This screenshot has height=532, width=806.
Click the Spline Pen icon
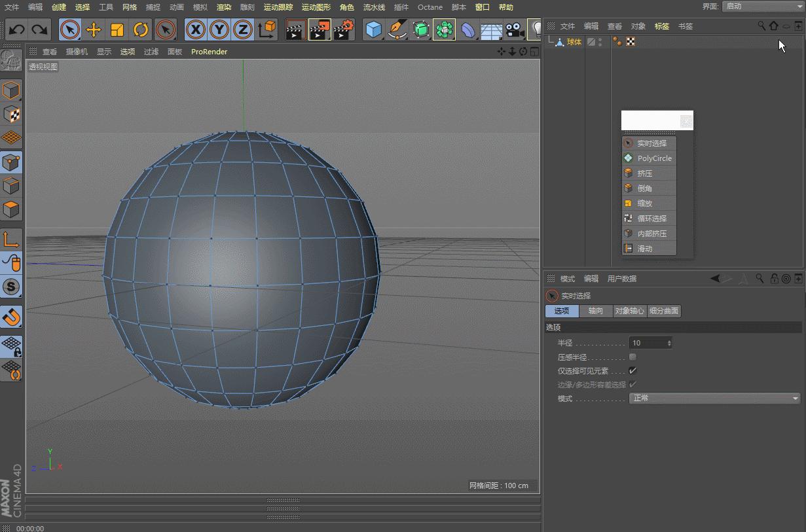click(x=397, y=29)
